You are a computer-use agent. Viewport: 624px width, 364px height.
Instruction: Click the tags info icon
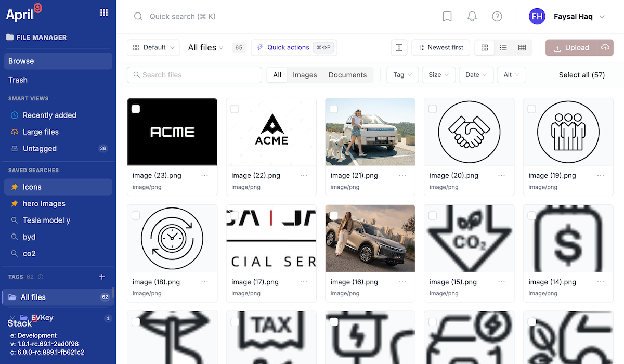[x=41, y=277]
